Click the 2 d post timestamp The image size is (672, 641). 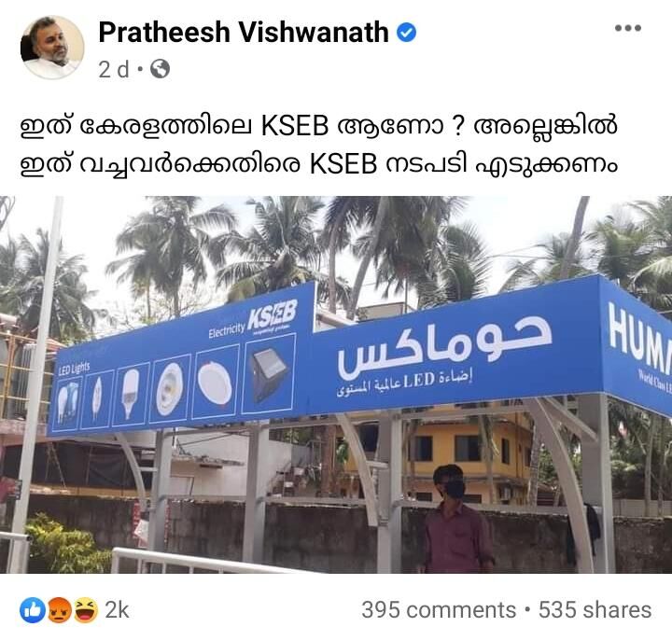tap(114, 69)
